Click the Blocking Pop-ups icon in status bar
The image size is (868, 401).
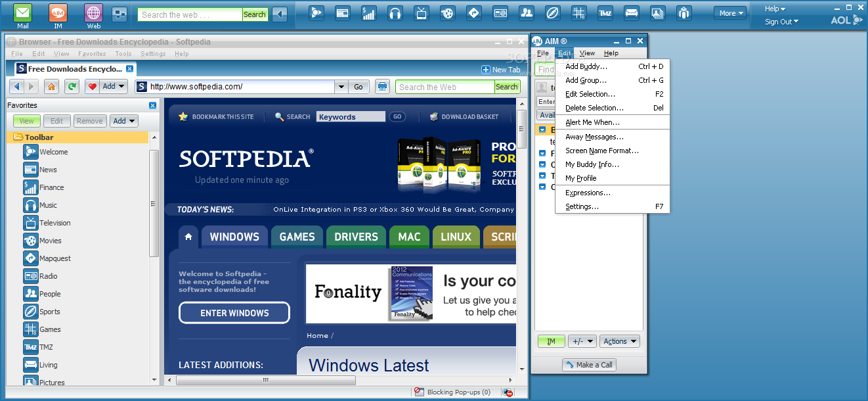(x=418, y=392)
